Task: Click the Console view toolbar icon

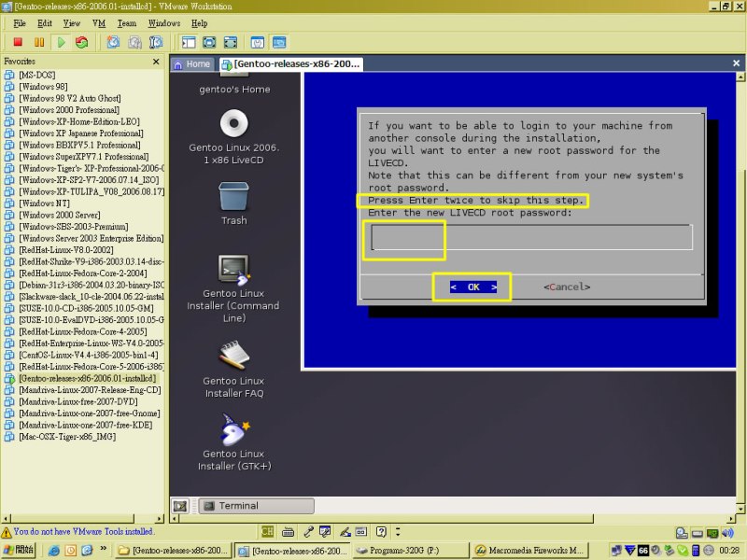Action: (279, 42)
